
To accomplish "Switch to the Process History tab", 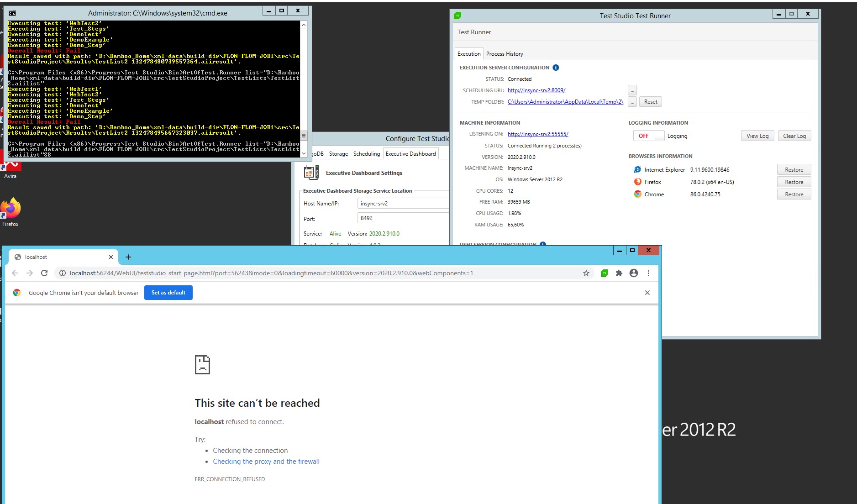I will coord(505,54).
